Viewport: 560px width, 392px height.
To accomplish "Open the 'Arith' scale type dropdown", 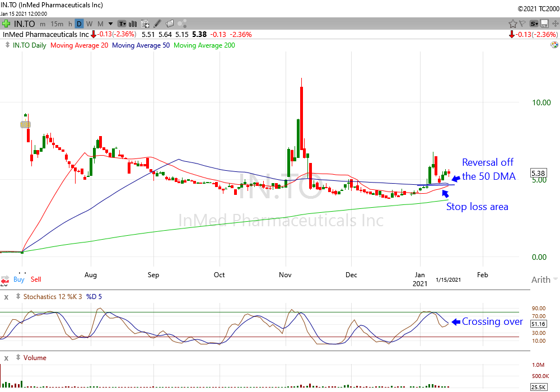I will click(544, 279).
